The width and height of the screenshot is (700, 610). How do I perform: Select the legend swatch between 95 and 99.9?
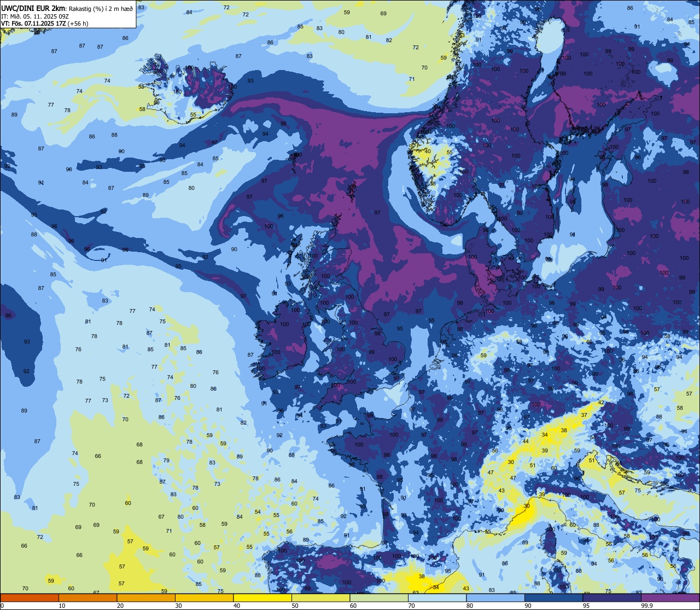click(x=612, y=597)
